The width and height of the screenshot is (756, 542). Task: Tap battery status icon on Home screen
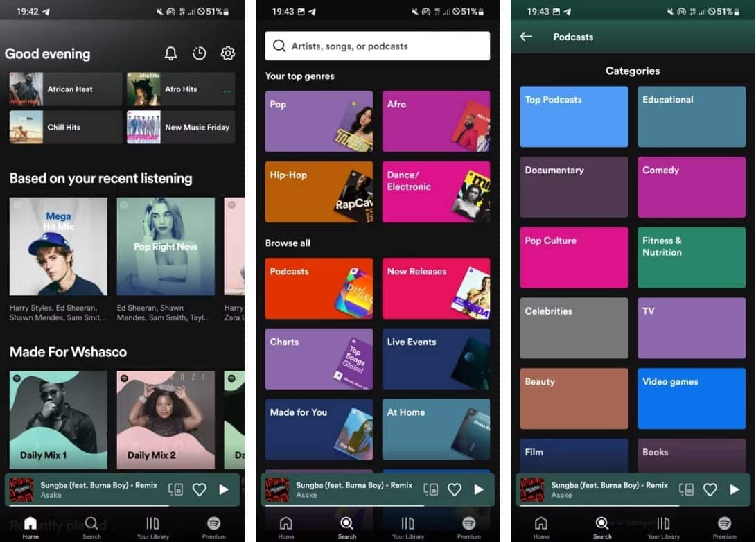pyautogui.click(x=226, y=12)
